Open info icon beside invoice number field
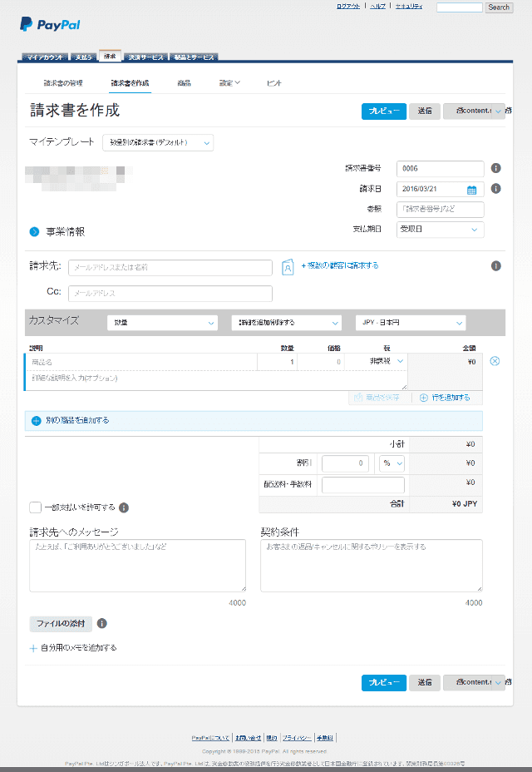The image size is (532, 772). click(x=496, y=168)
